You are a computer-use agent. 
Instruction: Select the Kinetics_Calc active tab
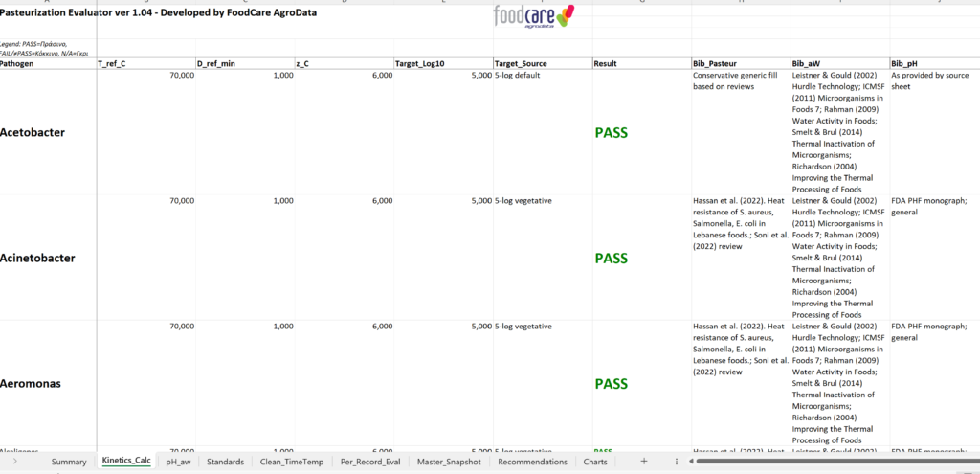coord(126,461)
